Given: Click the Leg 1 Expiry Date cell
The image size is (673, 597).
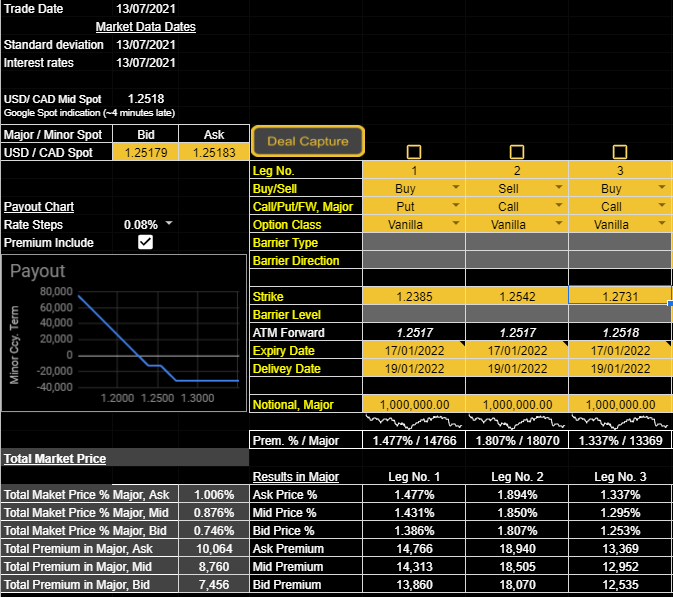Looking at the screenshot, I should 413,350.
